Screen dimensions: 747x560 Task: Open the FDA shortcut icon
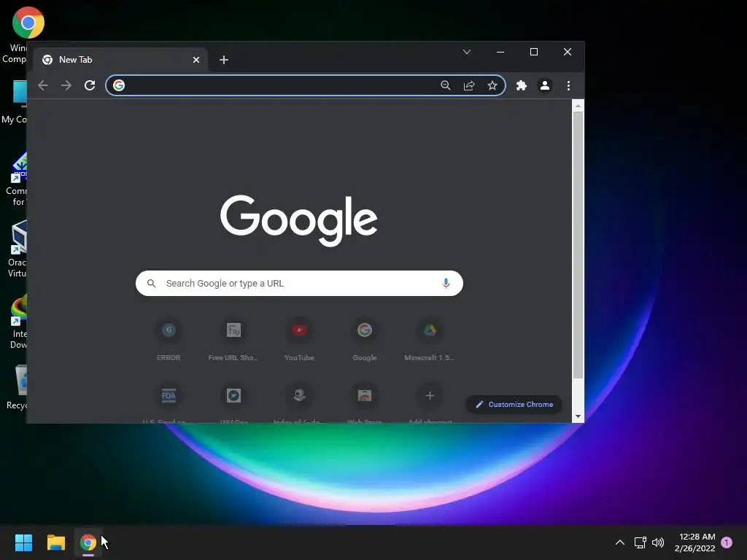point(169,395)
